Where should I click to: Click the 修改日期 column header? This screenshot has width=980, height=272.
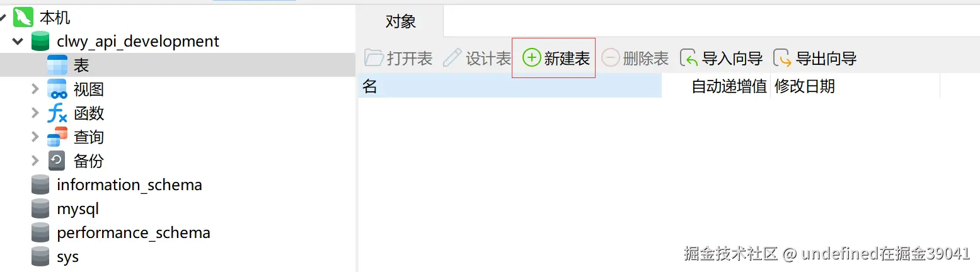[855, 86]
